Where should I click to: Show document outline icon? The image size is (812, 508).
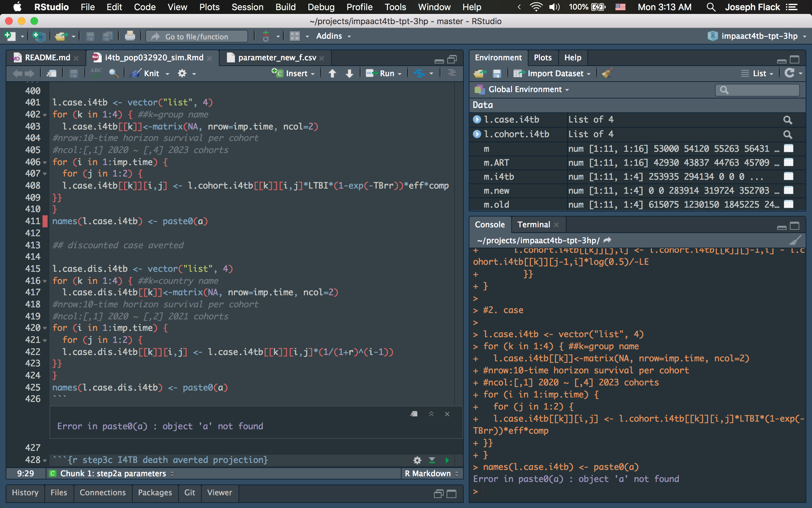click(452, 73)
